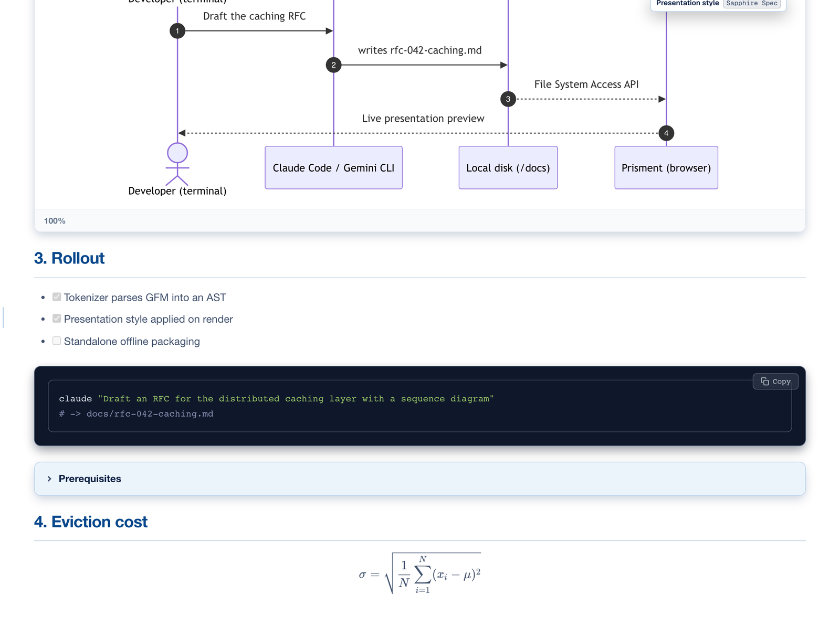840x627 pixels.
Task: Click the claude draft command string
Action: click(x=296, y=399)
